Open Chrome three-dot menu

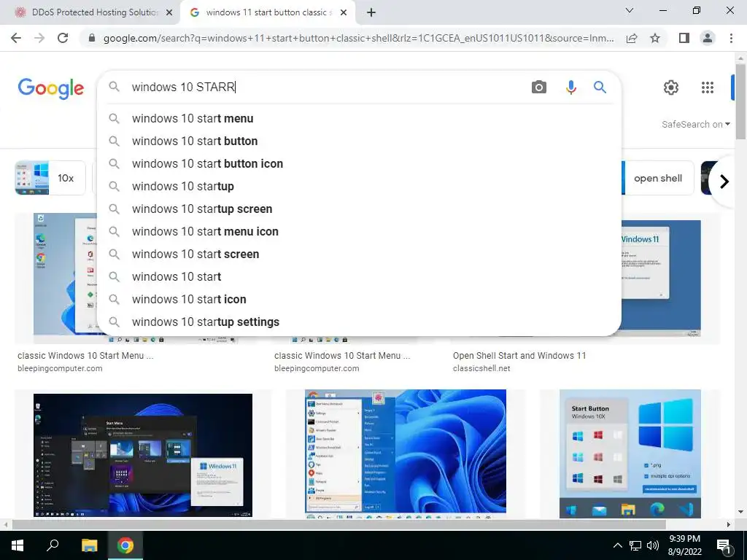(731, 38)
